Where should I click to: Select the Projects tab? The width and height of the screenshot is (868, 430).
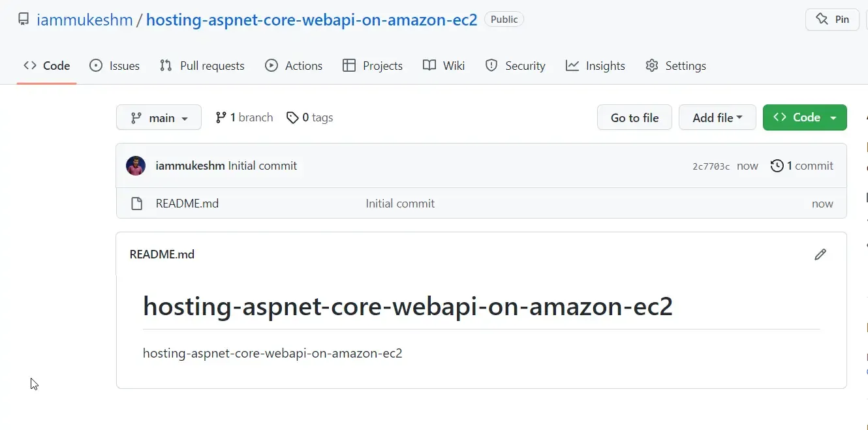point(373,65)
